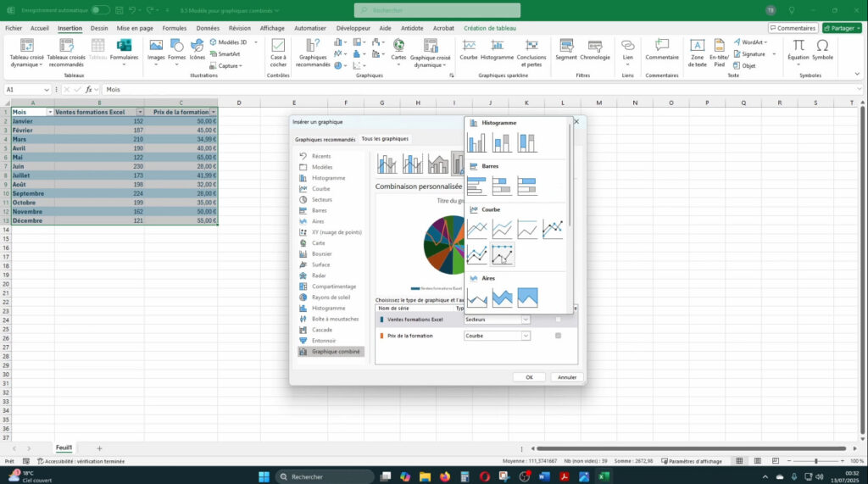Expand the Name Box dropdown showing A1
The height and width of the screenshot is (484, 868).
pyautogui.click(x=47, y=89)
